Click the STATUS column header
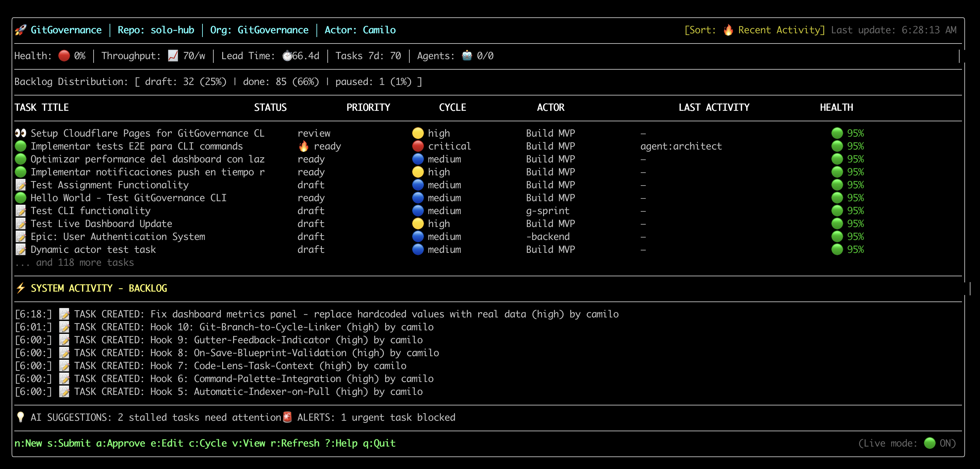The image size is (980, 469). point(270,107)
